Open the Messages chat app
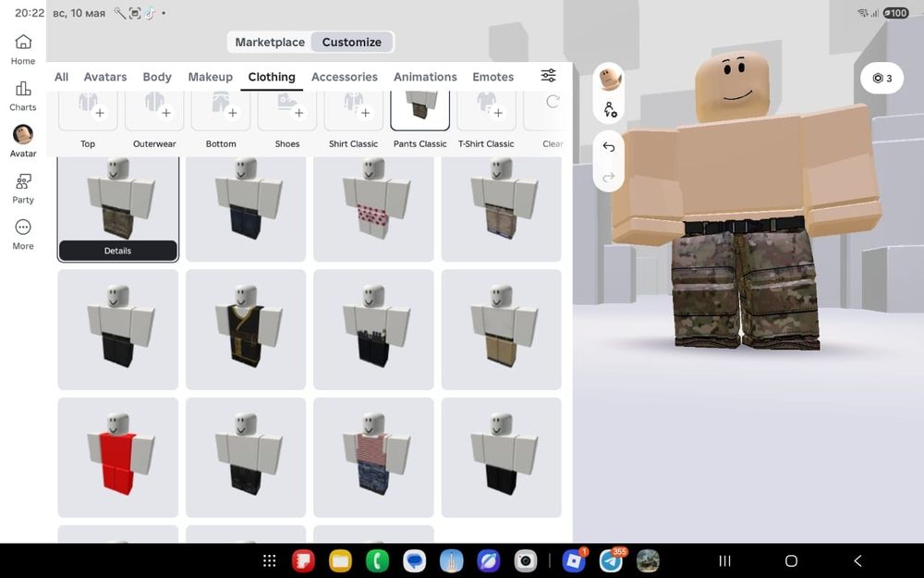The image size is (924, 578). click(x=414, y=561)
